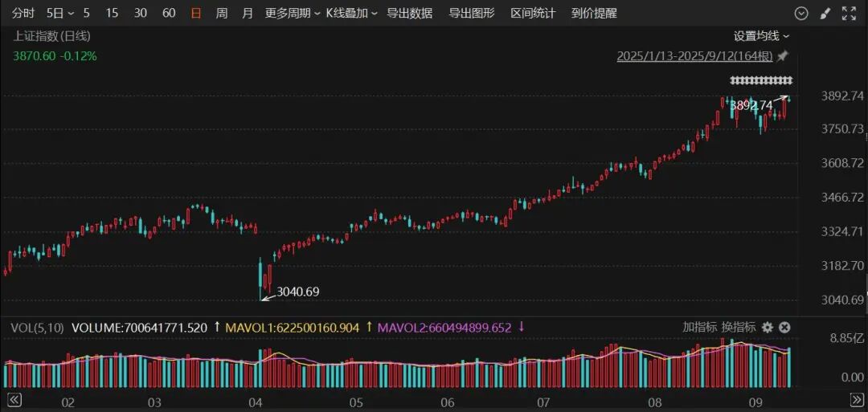Open volume indicator settings gear
Image resolution: width=868 pixels, height=412 pixels.
(x=767, y=328)
